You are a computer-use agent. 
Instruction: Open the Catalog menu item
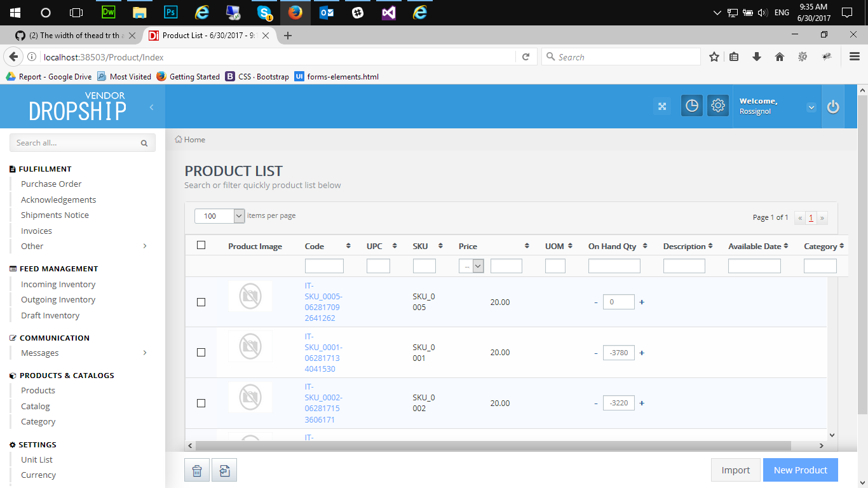pos(36,406)
